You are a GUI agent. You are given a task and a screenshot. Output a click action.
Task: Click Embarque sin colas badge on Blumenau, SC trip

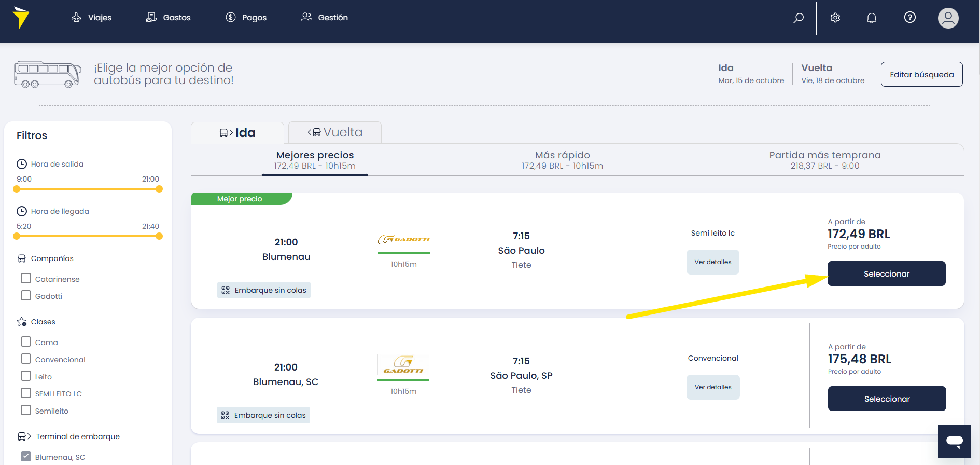pos(263,415)
